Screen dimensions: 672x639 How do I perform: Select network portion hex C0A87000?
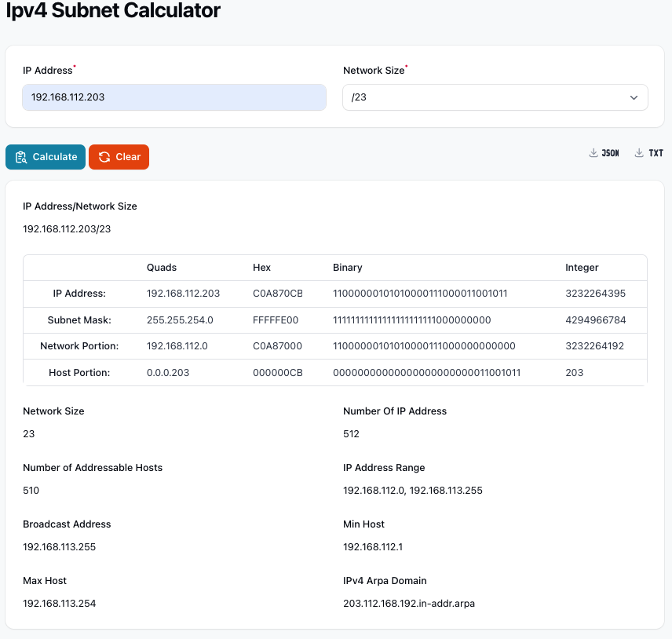pyautogui.click(x=277, y=346)
